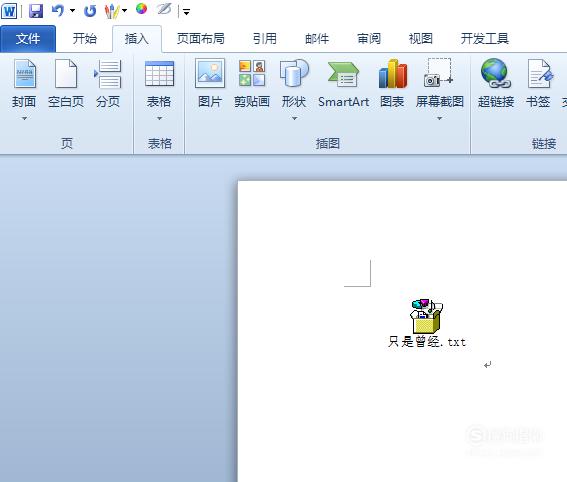Switch to the 视图 tab
This screenshot has width=567, height=482.
click(421, 38)
